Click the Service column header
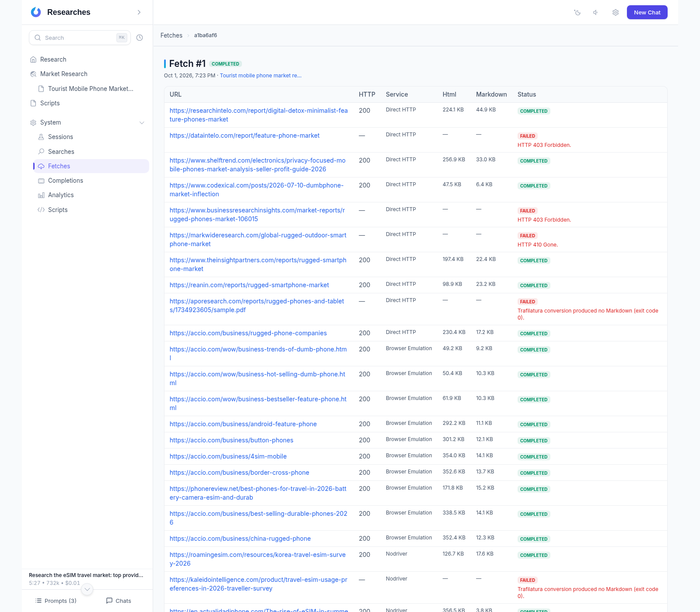 397,94
